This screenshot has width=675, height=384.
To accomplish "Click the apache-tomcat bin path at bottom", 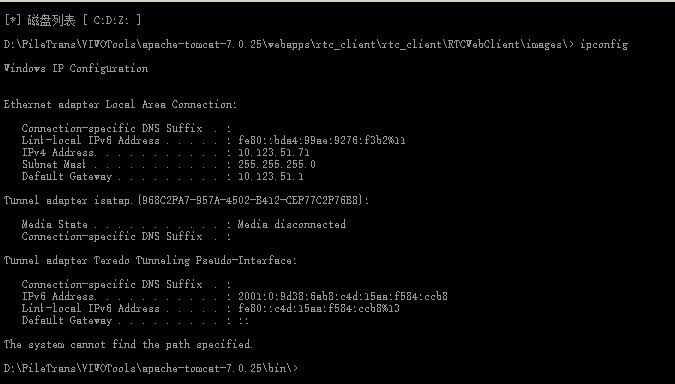I will 151,369.
